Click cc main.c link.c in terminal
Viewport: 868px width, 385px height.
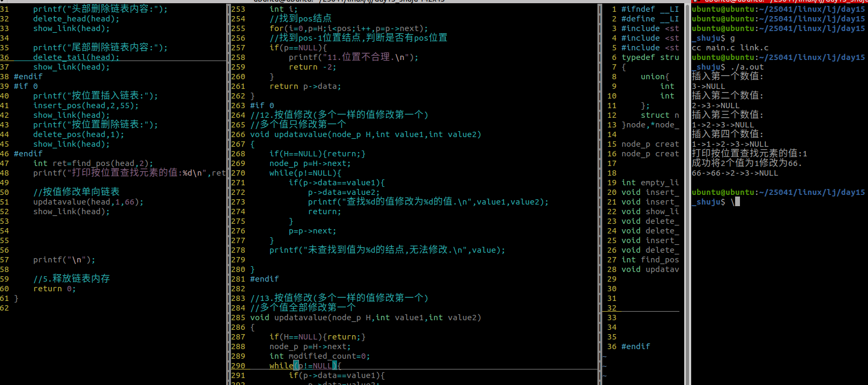click(730, 48)
